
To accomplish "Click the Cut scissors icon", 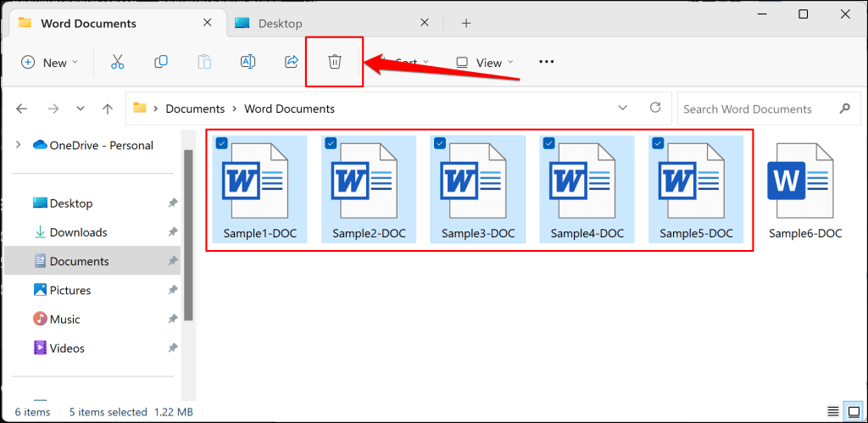I will (117, 62).
